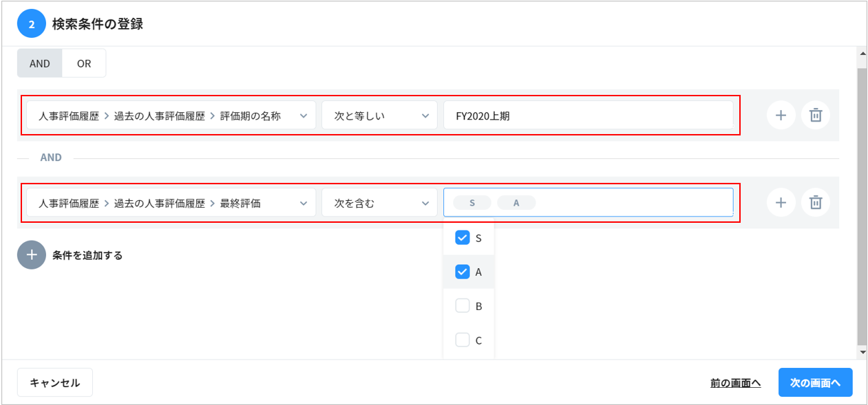Image resolution: width=868 pixels, height=405 pixels.
Task: Uncheck the S checkbox
Action: click(463, 238)
